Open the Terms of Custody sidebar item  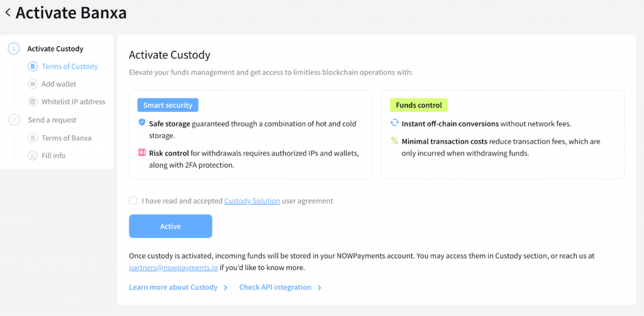pyautogui.click(x=69, y=66)
